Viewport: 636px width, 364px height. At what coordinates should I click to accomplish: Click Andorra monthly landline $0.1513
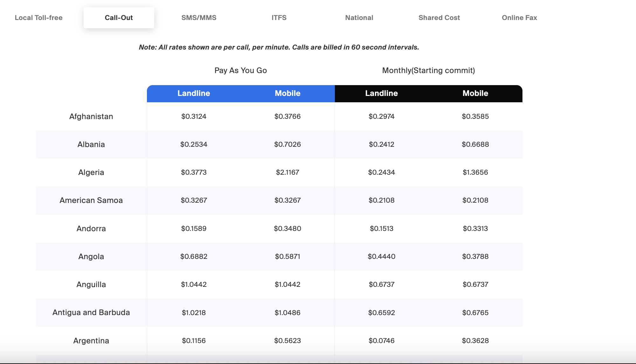click(x=382, y=229)
